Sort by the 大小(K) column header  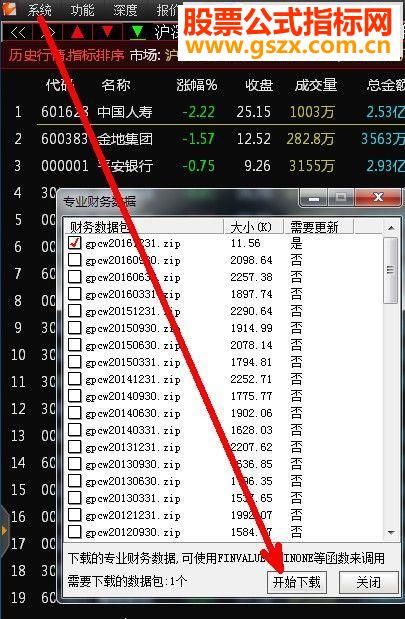pos(253,227)
